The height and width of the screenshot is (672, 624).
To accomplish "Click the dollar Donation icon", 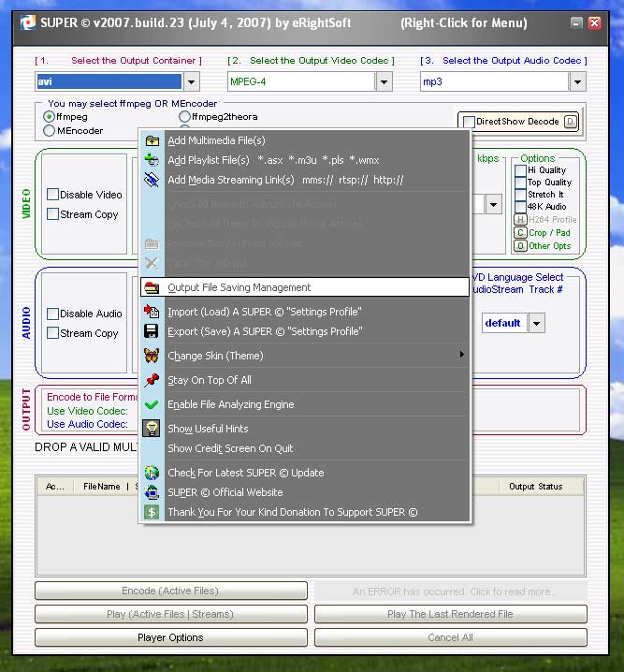I will click(x=152, y=512).
